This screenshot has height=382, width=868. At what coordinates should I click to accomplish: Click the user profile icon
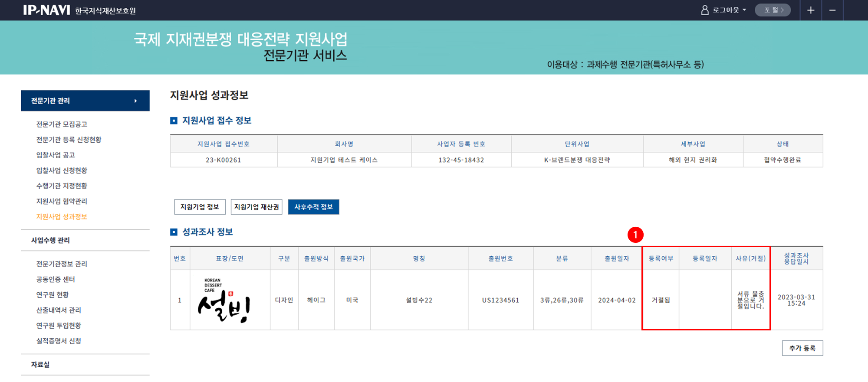pos(705,10)
